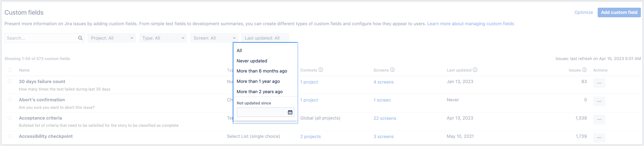
Task: Check the select-all checkbox in table header
Action: coord(10,70)
